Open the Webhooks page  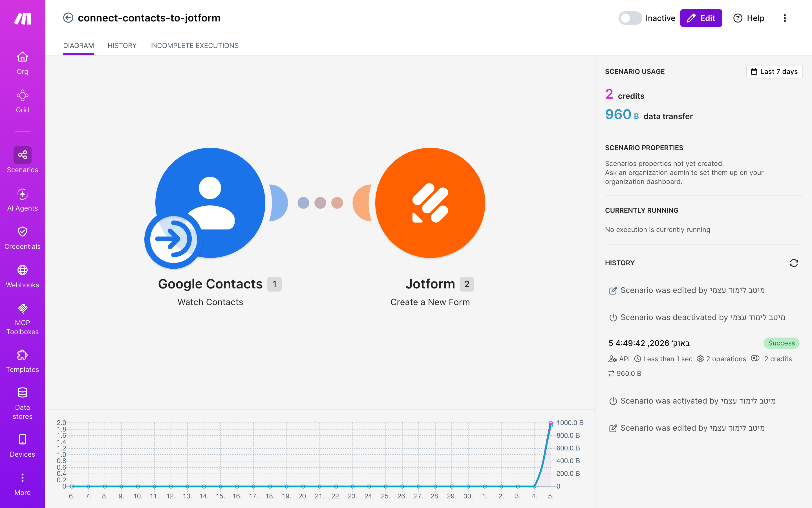(x=23, y=277)
